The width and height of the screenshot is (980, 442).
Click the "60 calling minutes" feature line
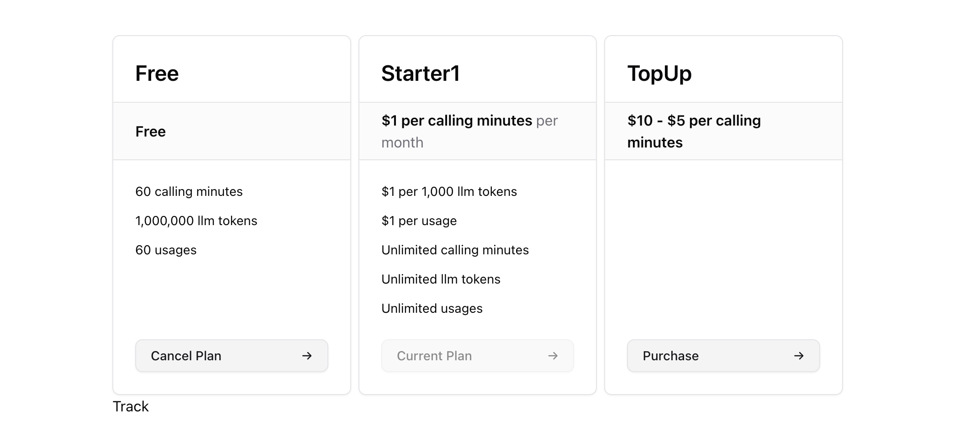189,191
